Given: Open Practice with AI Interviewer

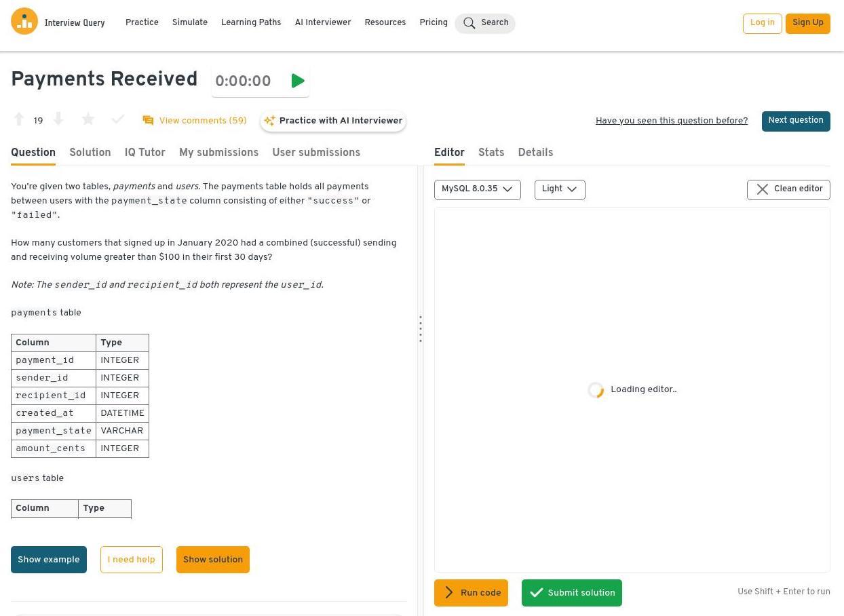Looking at the screenshot, I should 333,121.
